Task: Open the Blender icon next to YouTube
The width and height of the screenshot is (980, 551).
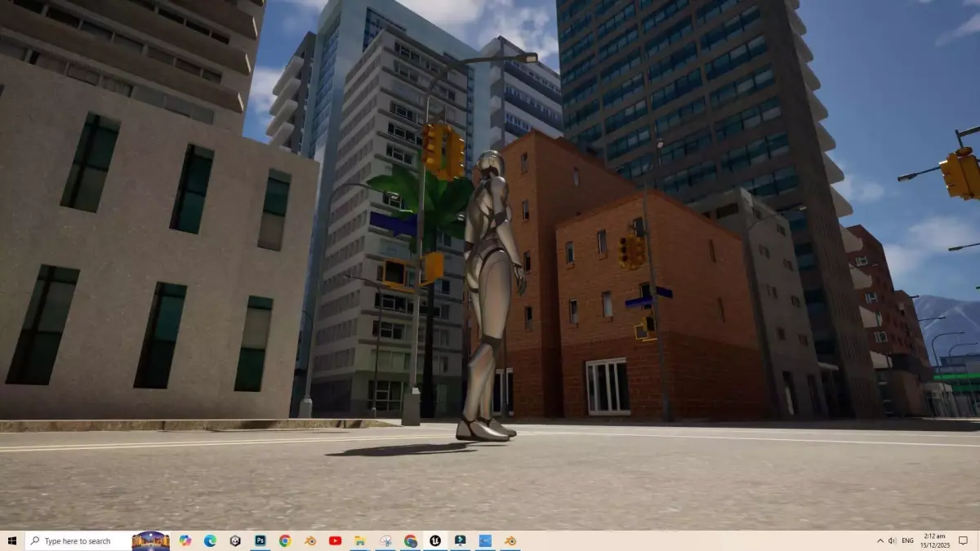Action: click(x=310, y=541)
